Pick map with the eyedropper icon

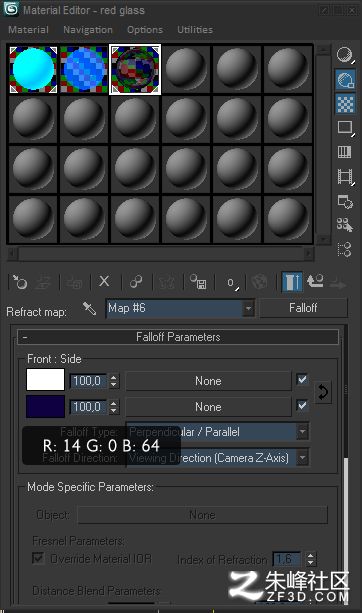point(90,309)
